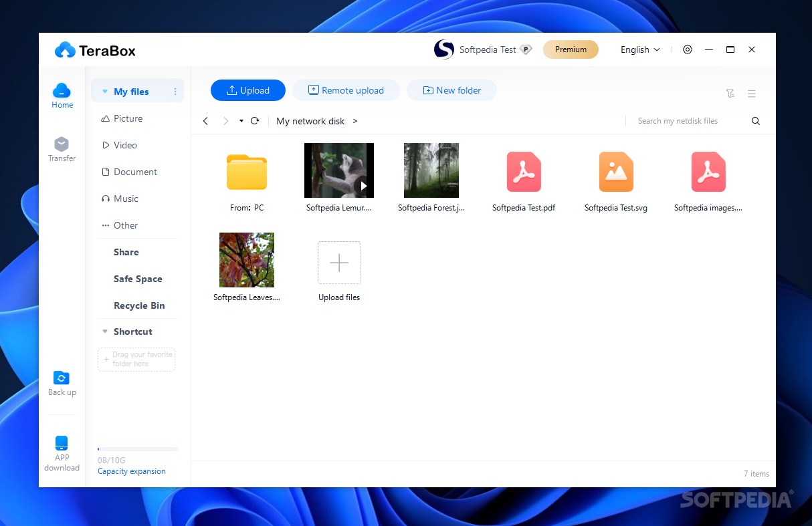Click My network disk breadcrumb
This screenshot has height=526, width=812.
pos(310,121)
